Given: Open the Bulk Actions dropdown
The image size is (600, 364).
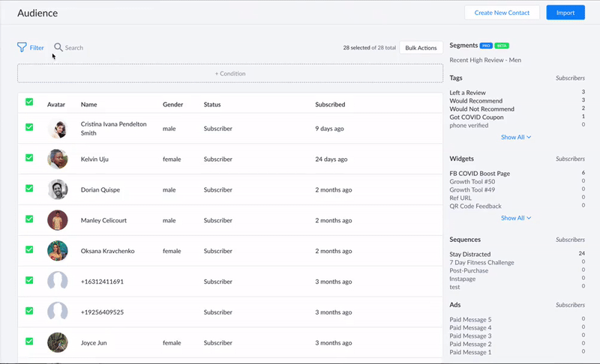Looking at the screenshot, I should pyautogui.click(x=421, y=48).
